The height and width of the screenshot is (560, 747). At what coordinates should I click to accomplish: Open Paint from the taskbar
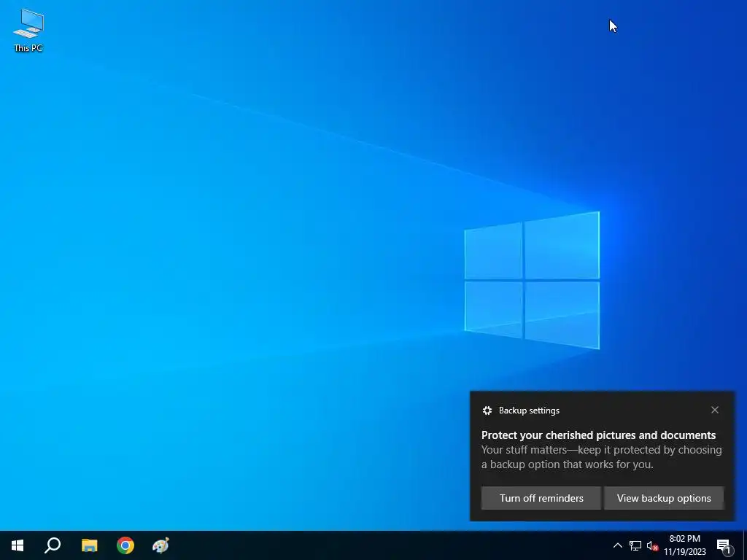tap(160, 545)
